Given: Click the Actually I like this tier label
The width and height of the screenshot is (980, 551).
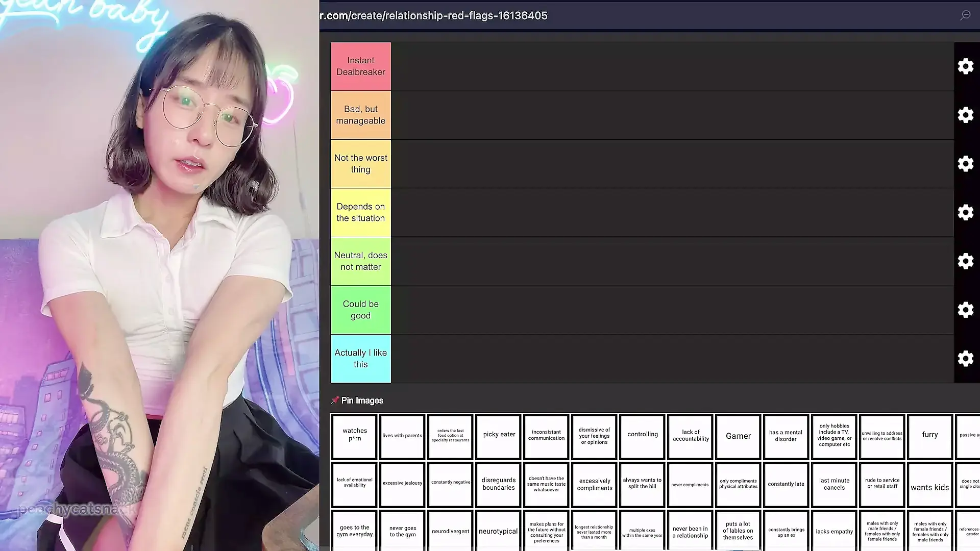Looking at the screenshot, I should 360,359.
